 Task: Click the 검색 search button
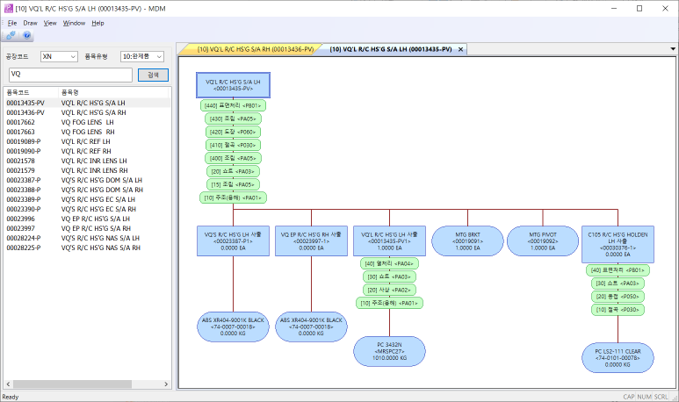click(152, 74)
